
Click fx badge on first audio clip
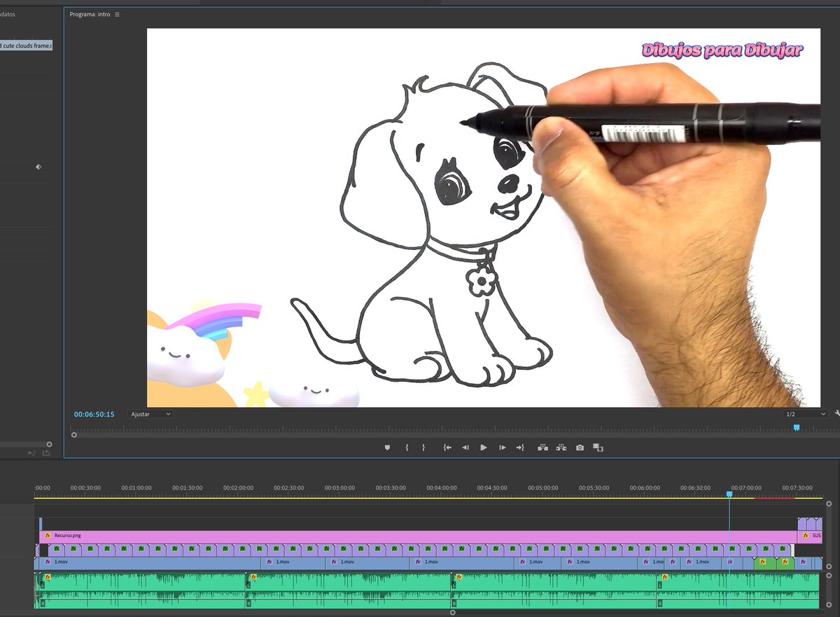tap(48, 578)
